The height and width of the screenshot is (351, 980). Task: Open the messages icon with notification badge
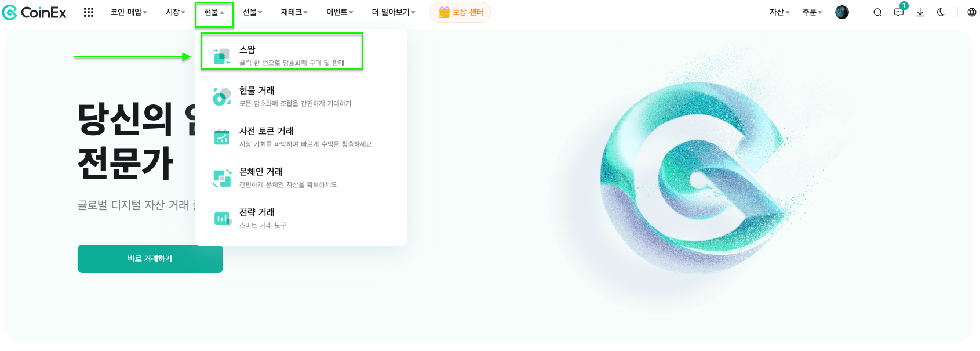coord(899,11)
